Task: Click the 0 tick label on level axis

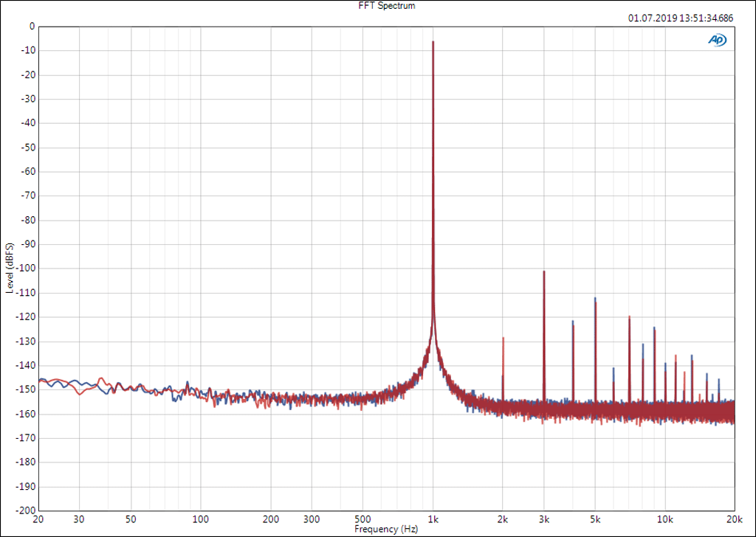Action: (x=32, y=27)
